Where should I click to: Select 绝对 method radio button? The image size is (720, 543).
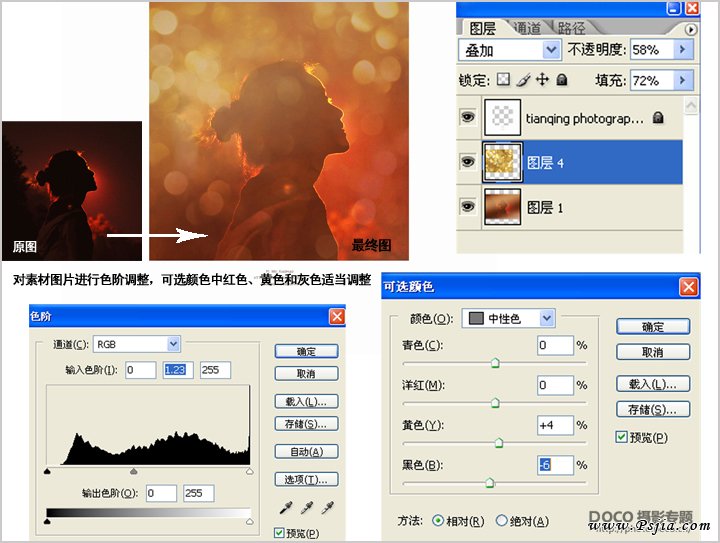501,521
